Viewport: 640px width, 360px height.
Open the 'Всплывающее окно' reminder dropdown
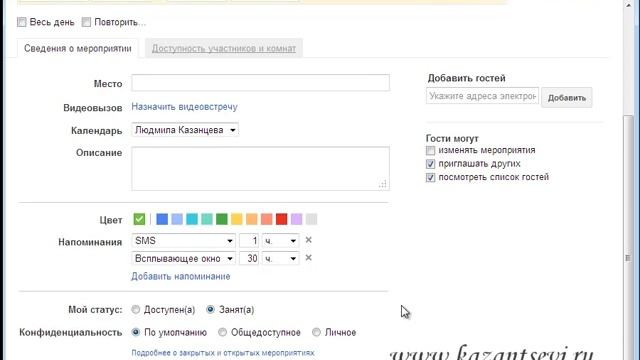click(x=184, y=258)
